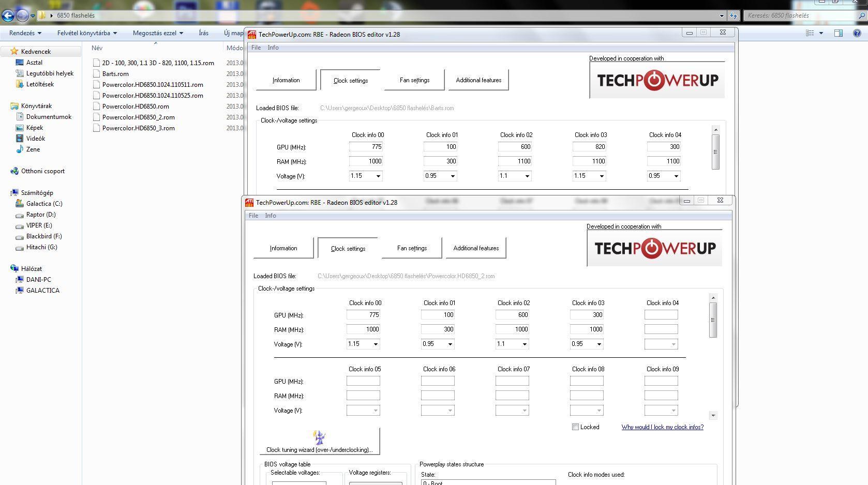Open Info menu in front RBE window
The width and height of the screenshot is (868, 485).
click(x=271, y=216)
